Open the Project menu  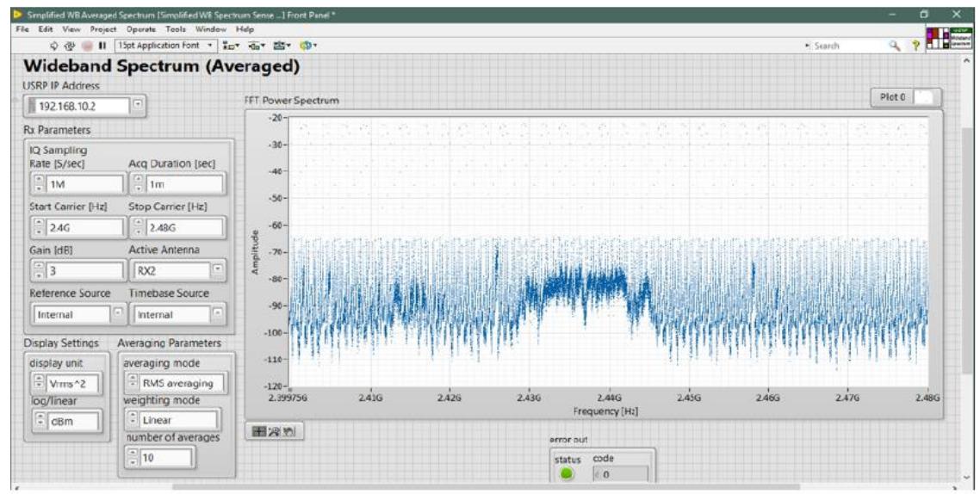pos(103,29)
